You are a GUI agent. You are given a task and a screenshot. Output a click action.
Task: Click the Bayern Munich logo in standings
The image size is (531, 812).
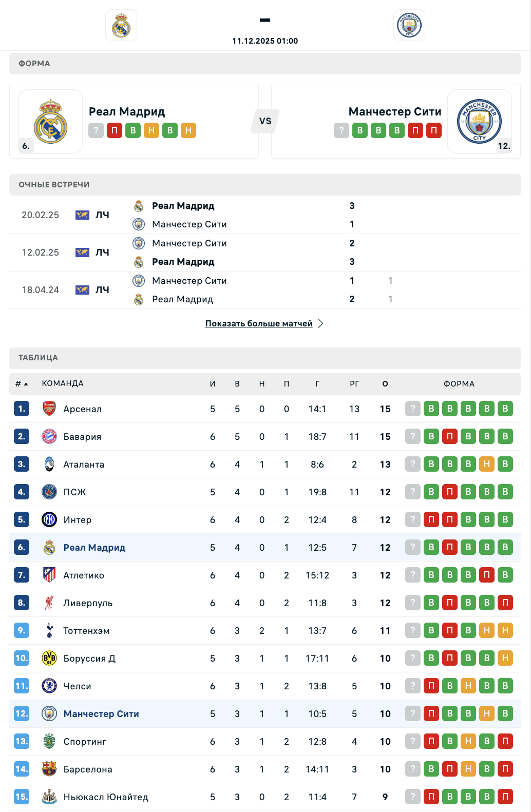coord(49,437)
